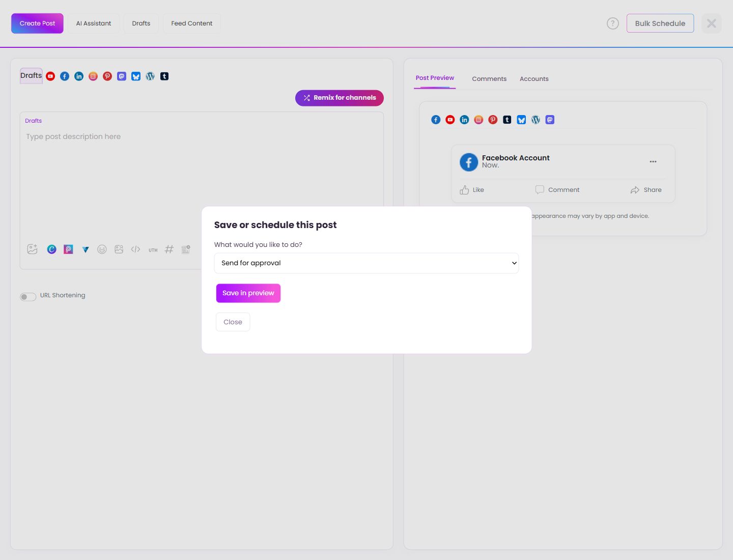The image size is (733, 560).
Task: Click the blue triangle V icon in editor toolbar
Action: tap(86, 249)
